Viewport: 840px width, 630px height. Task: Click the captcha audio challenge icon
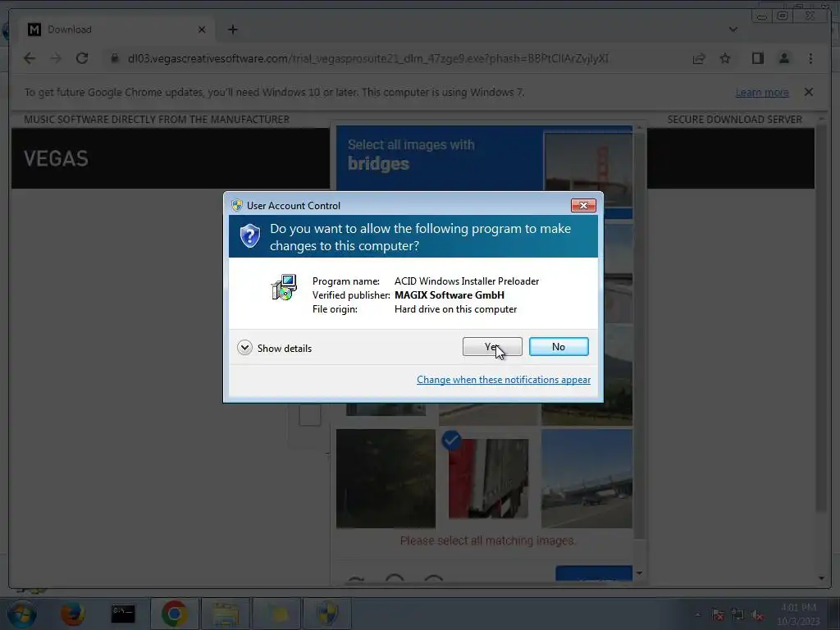[x=395, y=578]
